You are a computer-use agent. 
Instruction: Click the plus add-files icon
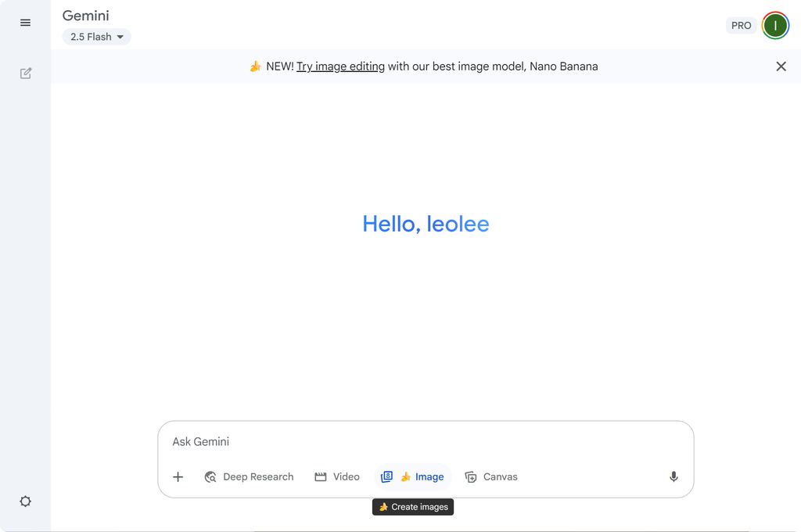click(178, 476)
